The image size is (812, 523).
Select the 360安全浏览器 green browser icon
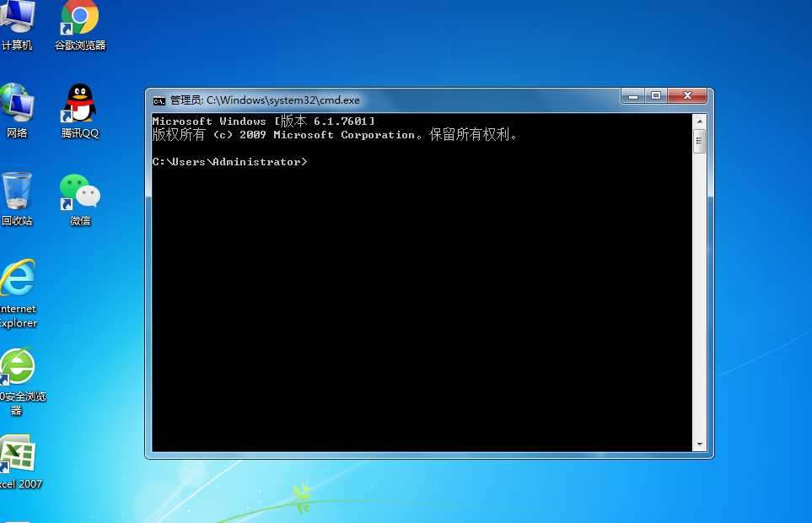pyautogui.click(x=21, y=381)
